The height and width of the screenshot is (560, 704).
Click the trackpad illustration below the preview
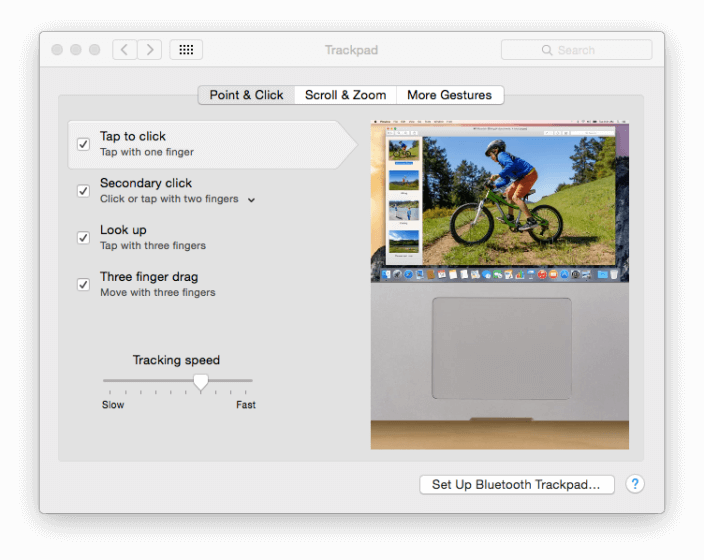pos(501,347)
